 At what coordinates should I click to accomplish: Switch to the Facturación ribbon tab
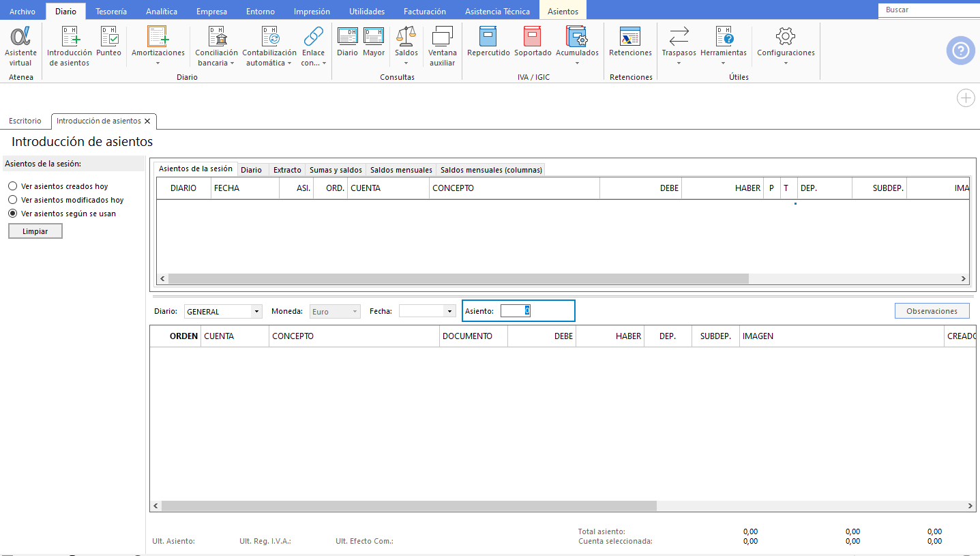(425, 11)
